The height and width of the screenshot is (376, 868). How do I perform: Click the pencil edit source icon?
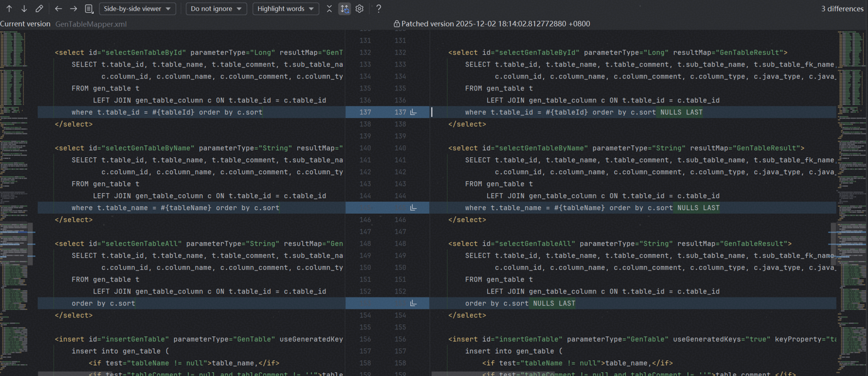coord(39,9)
